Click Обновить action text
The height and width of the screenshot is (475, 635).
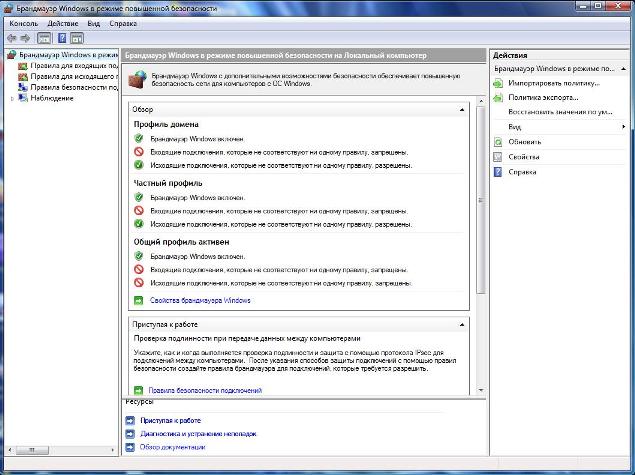click(x=524, y=142)
